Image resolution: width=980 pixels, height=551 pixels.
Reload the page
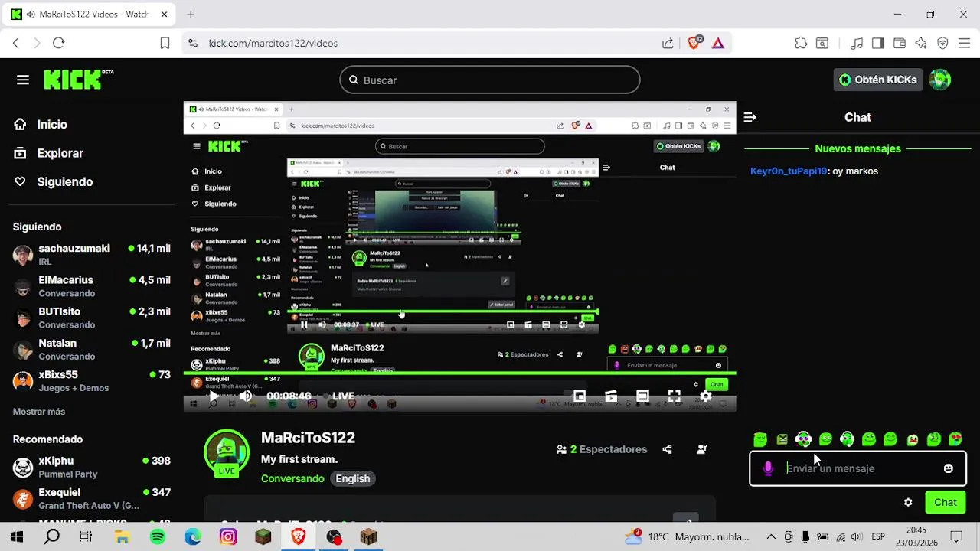pyautogui.click(x=58, y=43)
